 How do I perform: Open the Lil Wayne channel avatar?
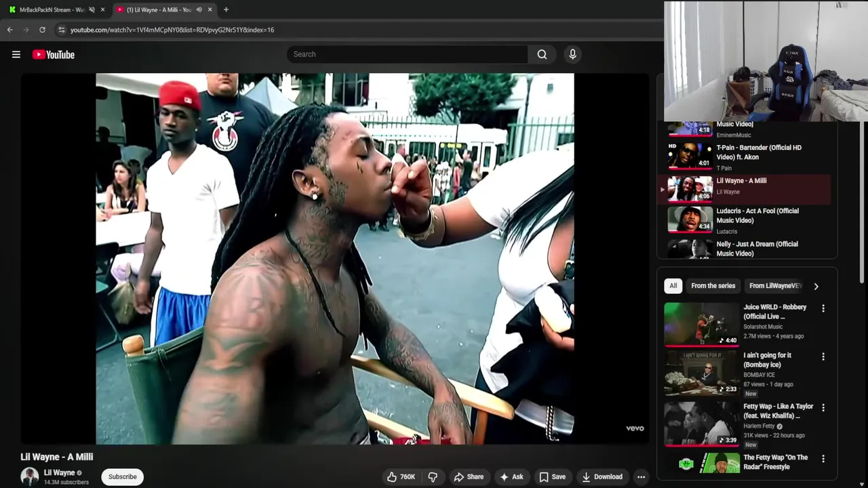29,476
